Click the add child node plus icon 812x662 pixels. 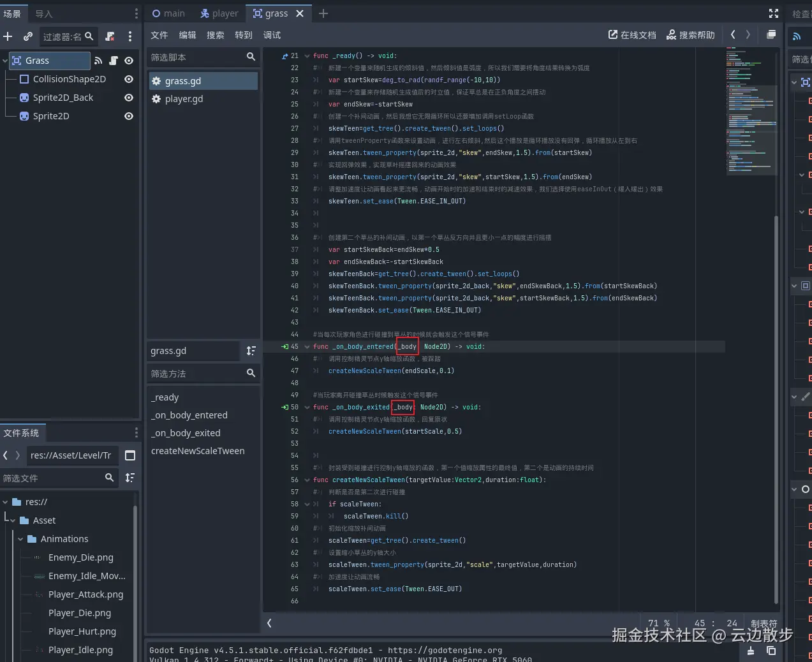point(8,36)
